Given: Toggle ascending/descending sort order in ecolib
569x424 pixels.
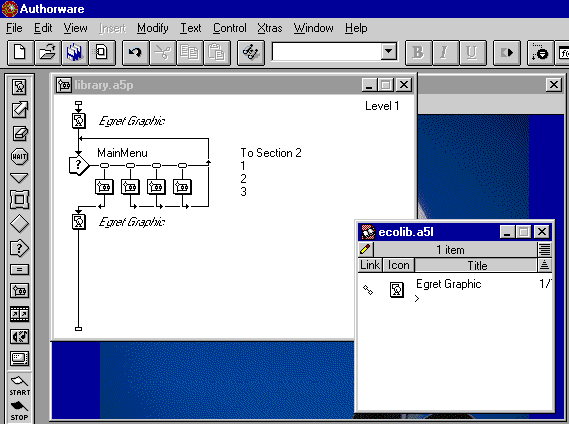Looking at the screenshot, I should 545,265.
